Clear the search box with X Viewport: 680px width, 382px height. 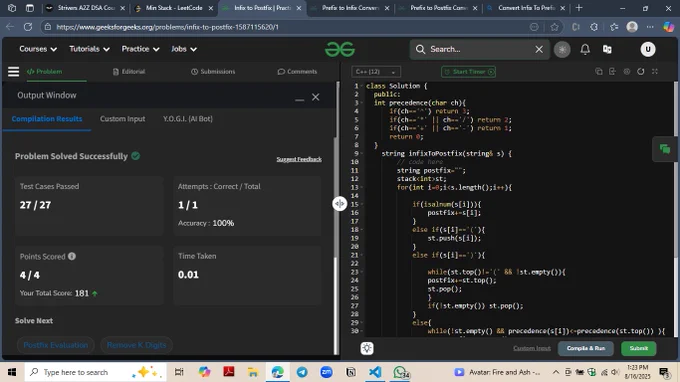click(539, 49)
